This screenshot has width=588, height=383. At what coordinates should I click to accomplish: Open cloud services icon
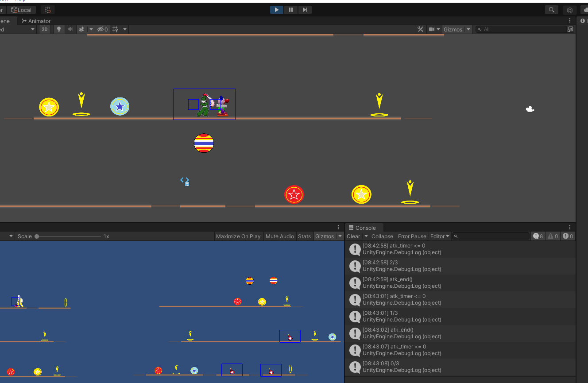tap(584, 10)
